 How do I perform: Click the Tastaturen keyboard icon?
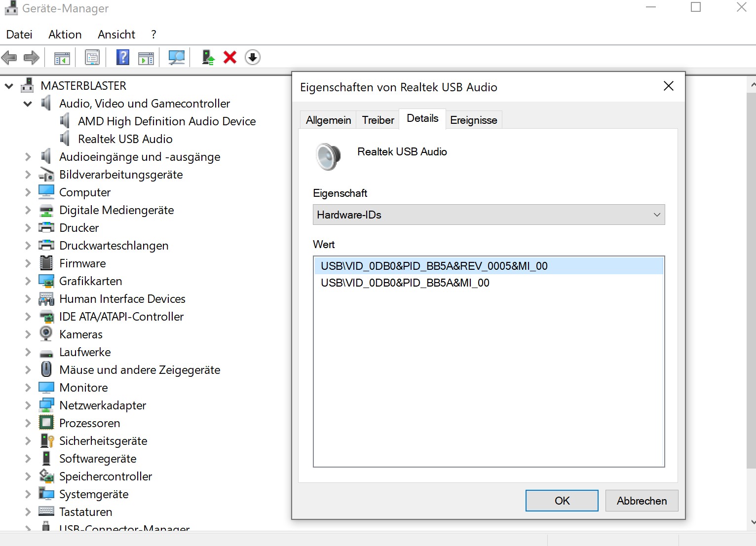coord(46,511)
